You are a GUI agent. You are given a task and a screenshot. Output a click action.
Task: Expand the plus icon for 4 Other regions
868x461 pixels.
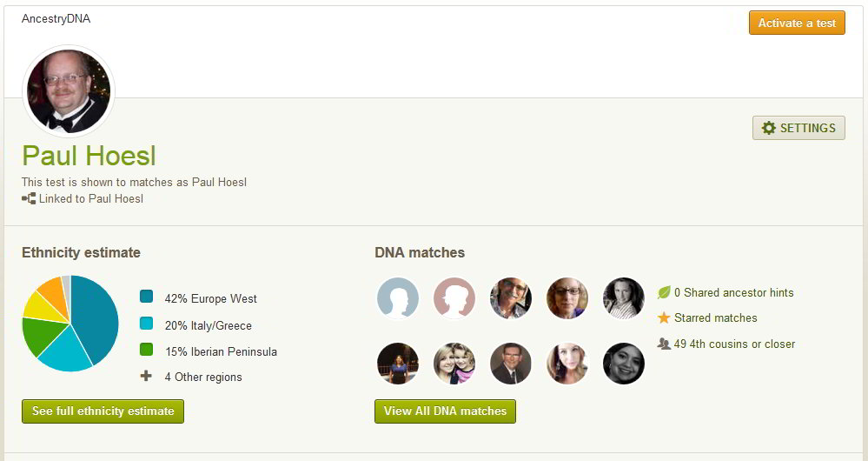point(146,377)
